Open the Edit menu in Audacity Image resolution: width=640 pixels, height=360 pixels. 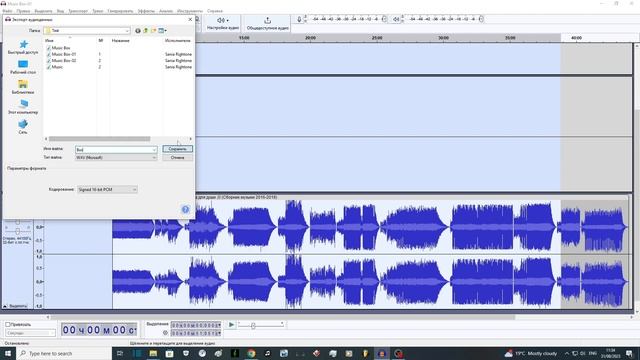click(23, 11)
